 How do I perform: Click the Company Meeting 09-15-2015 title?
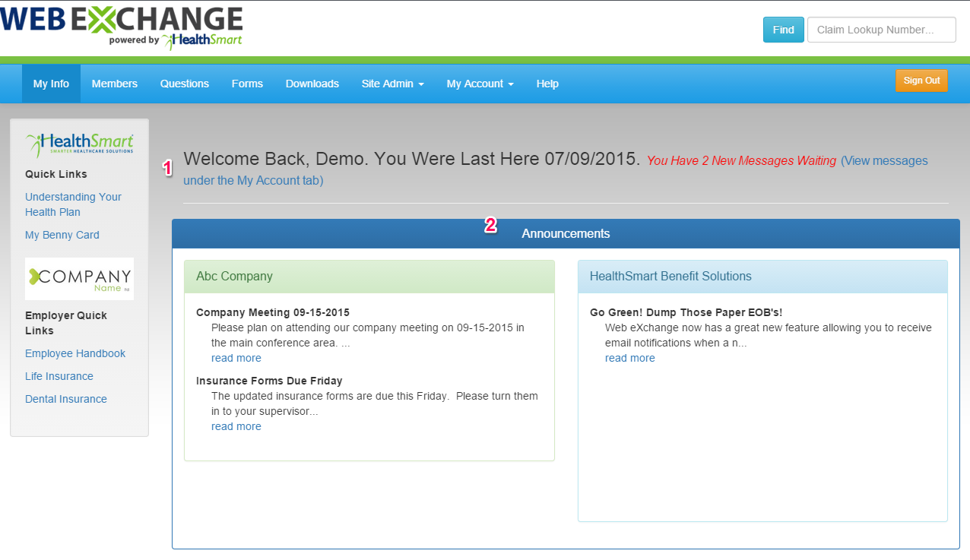point(273,312)
